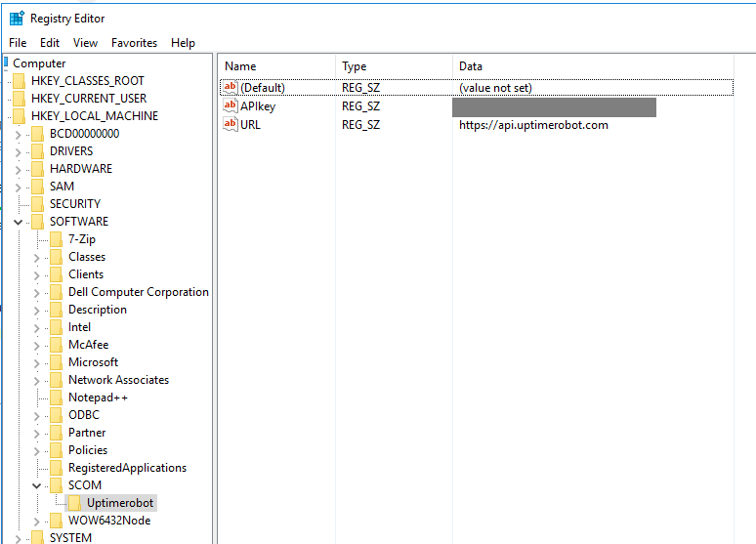Viewport: 756px width, 544px height.
Task: Click the SCOM folder icon
Action: [56, 485]
